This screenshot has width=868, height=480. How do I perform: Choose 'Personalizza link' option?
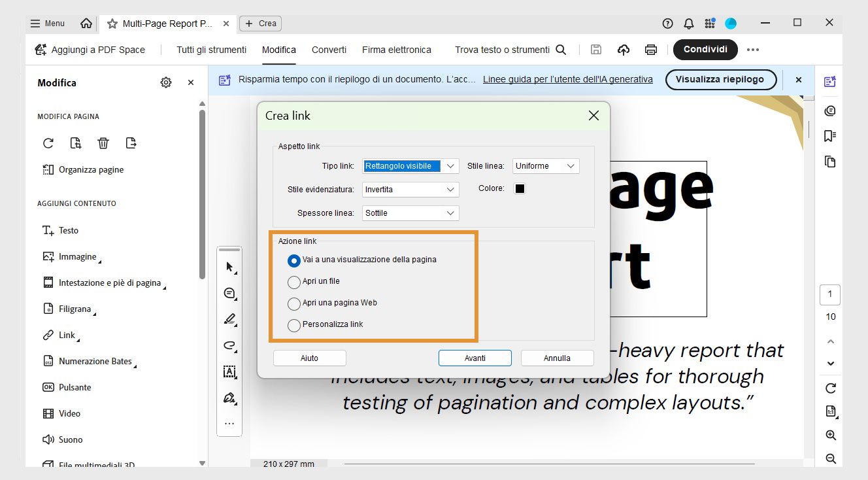(294, 324)
